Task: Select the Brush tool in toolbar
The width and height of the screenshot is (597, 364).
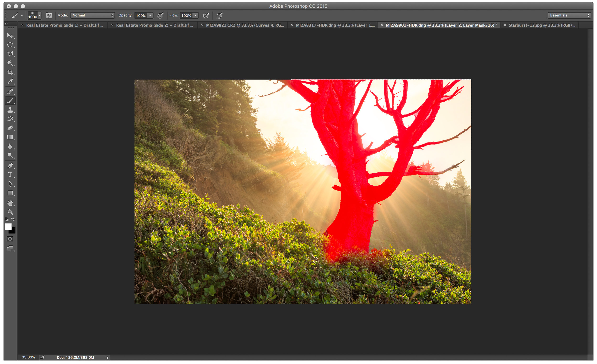Action: coord(10,101)
